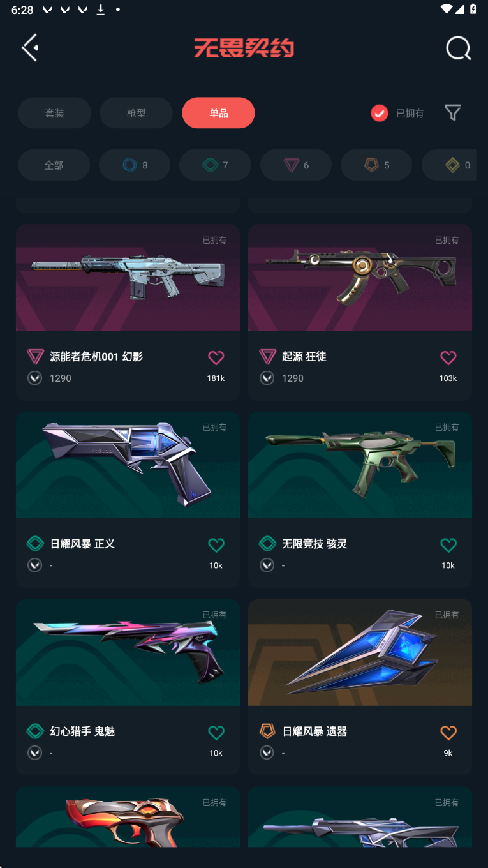The image size is (488, 868).
Task: Open the filter funnel icon
Action: (453, 113)
